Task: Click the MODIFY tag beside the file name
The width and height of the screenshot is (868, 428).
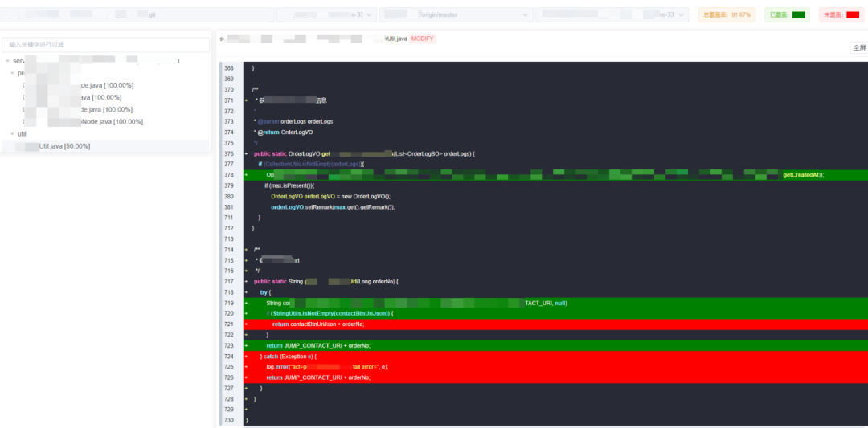Action: (423, 39)
